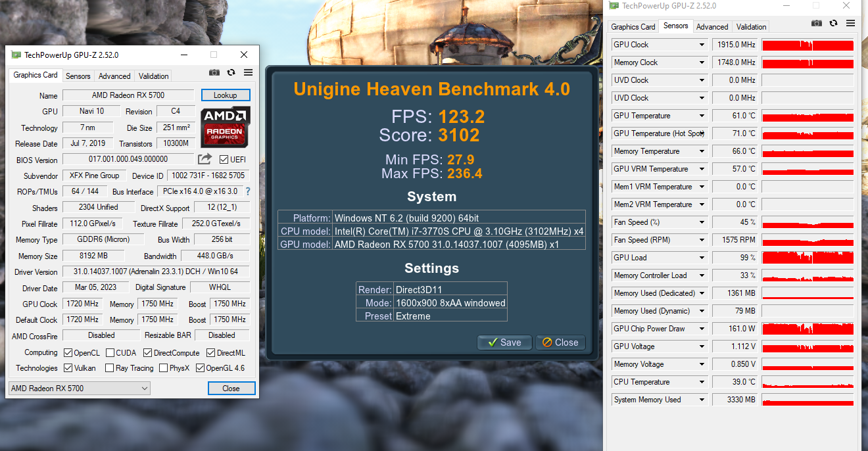Click the 1915.0 MHz GPU Clock value
Image resolution: width=868 pixels, height=451 pixels.
pyautogui.click(x=735, y=45)
